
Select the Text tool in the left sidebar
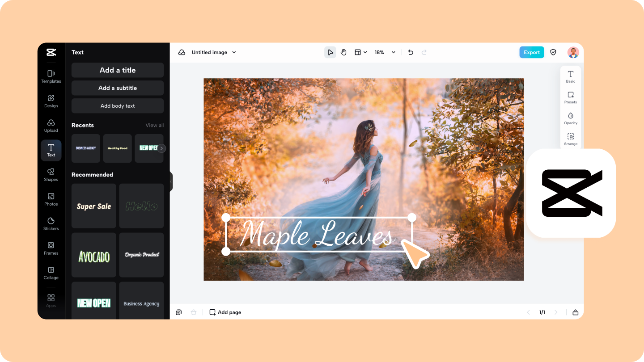[x=51, y=150]
